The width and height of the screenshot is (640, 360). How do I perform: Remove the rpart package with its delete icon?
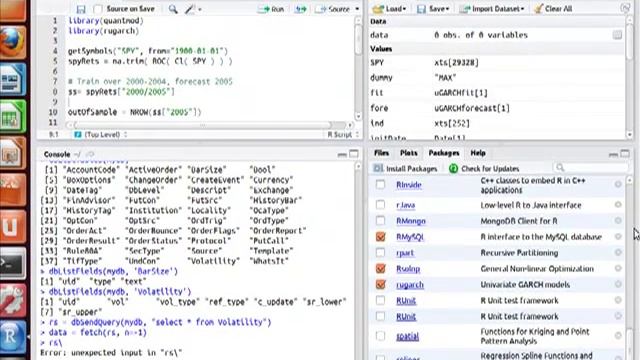tap(618, 252)
